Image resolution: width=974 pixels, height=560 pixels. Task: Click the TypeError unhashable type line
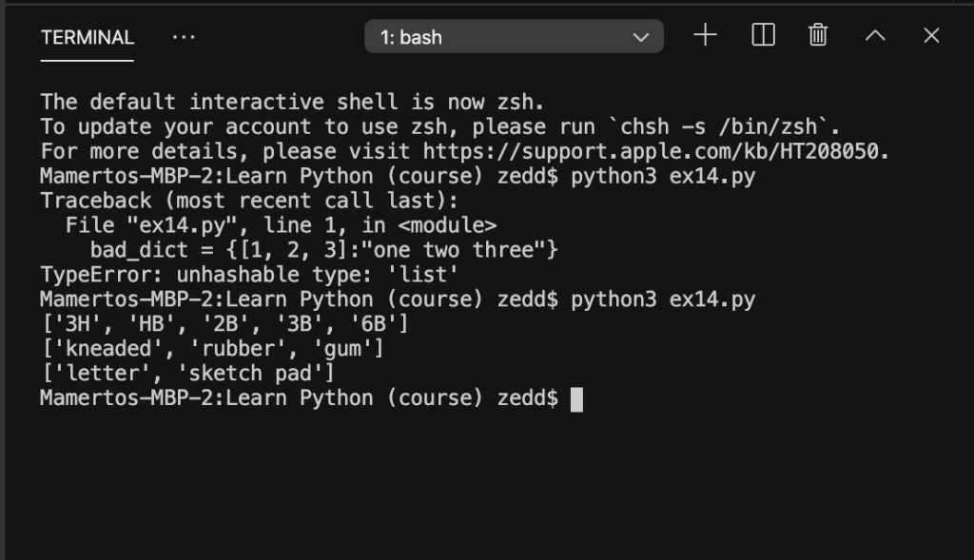pyautogui.click(x=249, y=275)
